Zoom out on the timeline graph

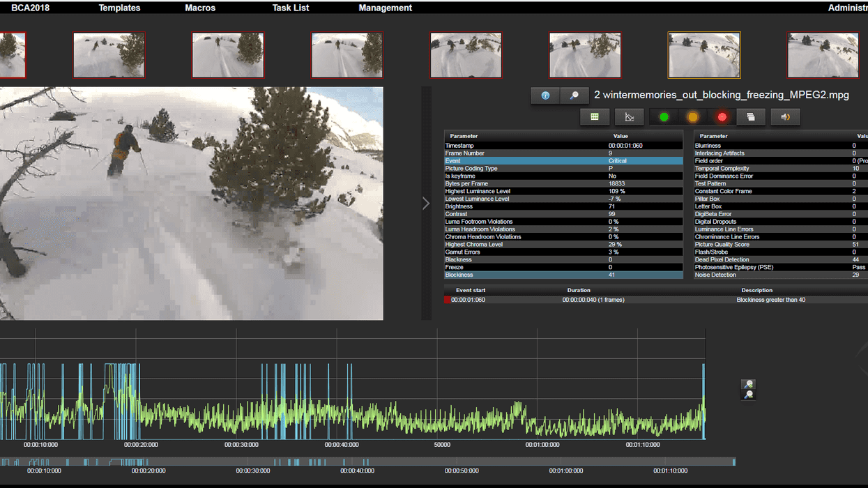point(748,395)
